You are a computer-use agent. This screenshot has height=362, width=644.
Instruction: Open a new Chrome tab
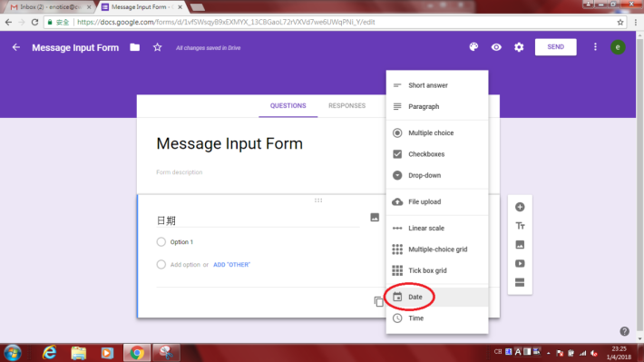[x=198, y=7]
